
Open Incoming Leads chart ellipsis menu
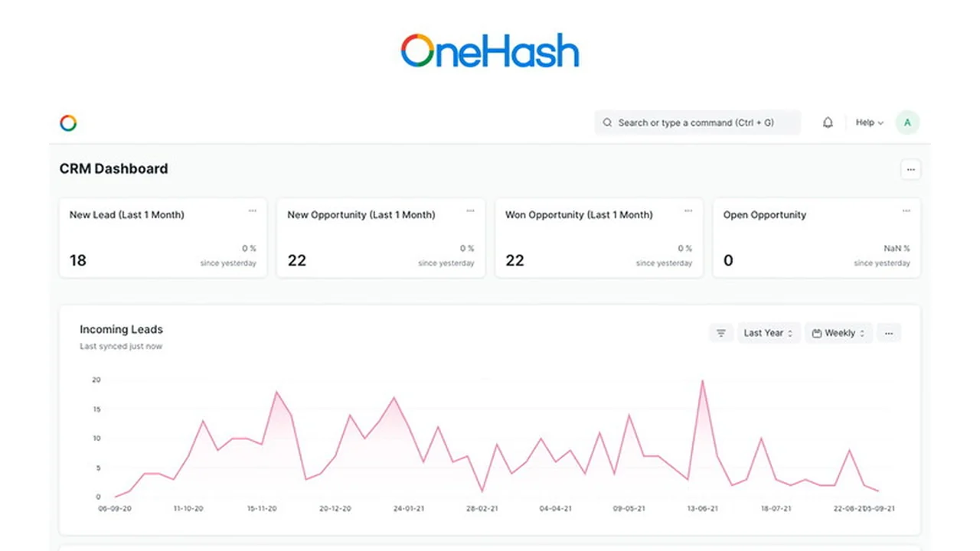[889, 333]
